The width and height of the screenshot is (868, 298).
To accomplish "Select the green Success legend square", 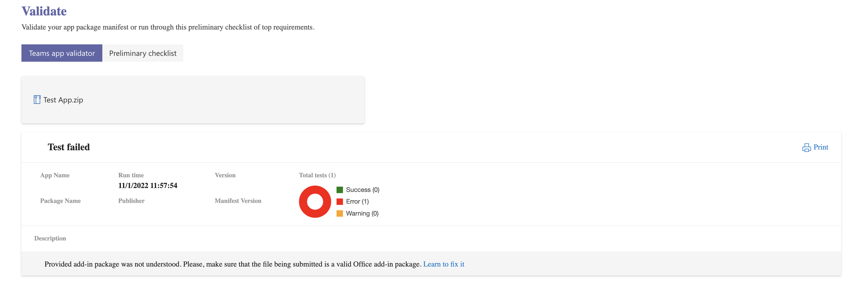I will (340, 189).
